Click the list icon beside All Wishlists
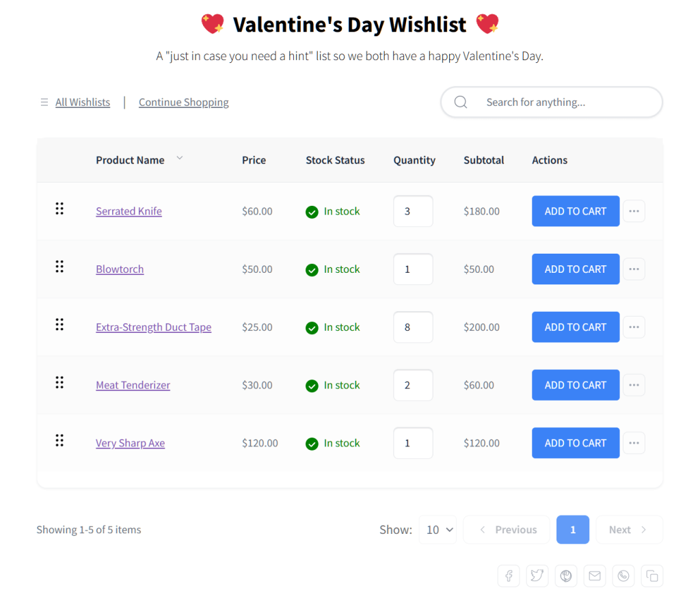 (44, 102)
